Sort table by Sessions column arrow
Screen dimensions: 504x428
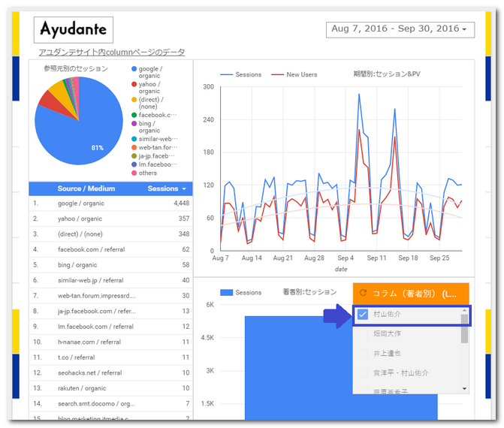click(x=184, y=189)
